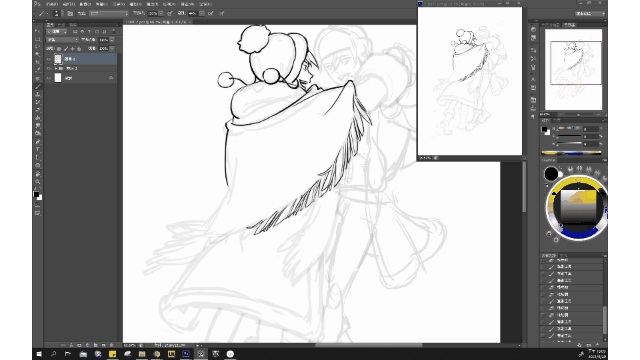Viewport: 640px width, 360px height.
Task: Select the Rectangular Marquee tool
Action: tap(38, 39)
